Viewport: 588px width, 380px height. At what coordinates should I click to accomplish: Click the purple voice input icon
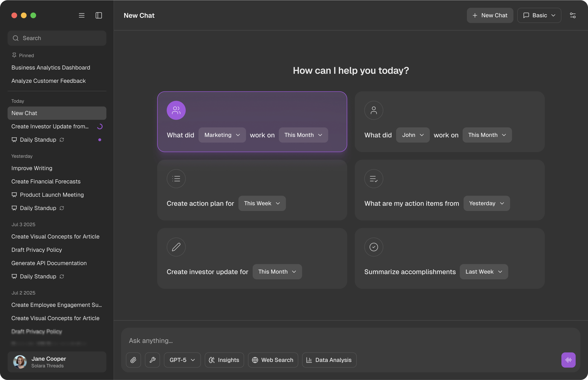click(569, 360)
